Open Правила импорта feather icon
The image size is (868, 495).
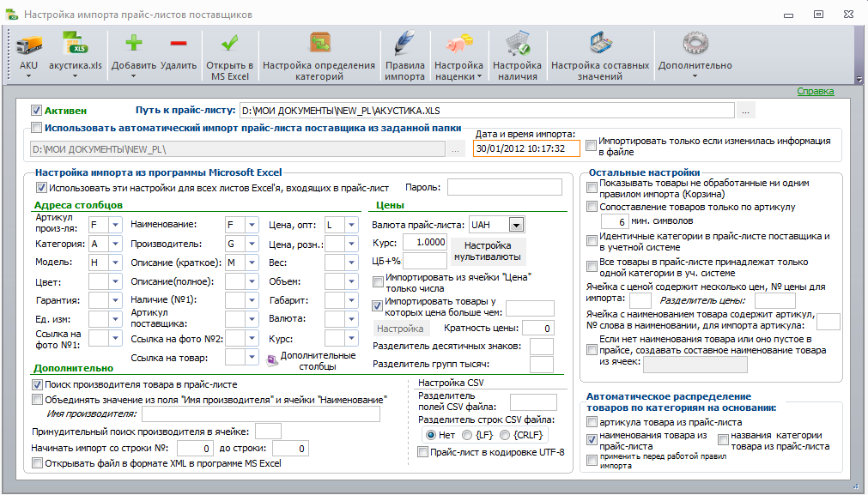click(404, 44)
